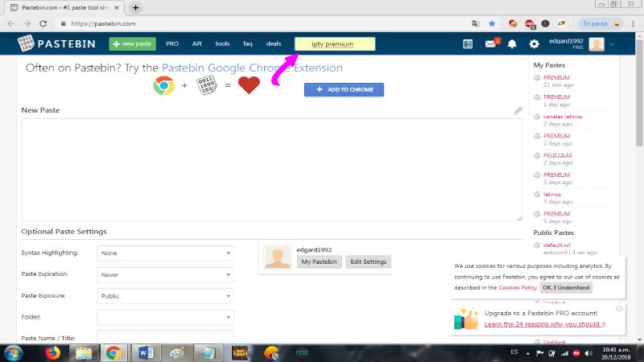Go back with the browser back arrow

point(11,24)
